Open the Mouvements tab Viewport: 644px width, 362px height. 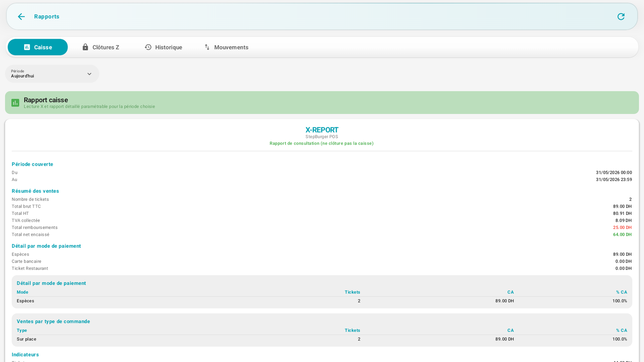[226, 47]
